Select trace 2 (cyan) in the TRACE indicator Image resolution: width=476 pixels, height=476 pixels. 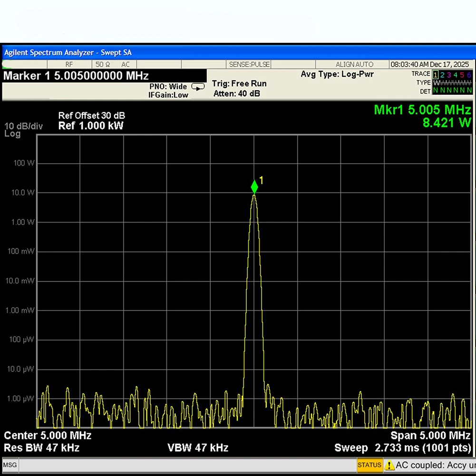442,74
